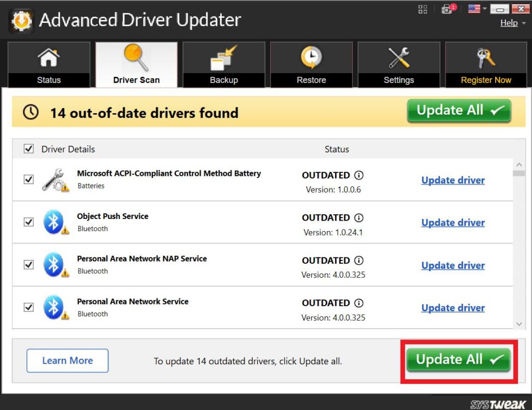Click the Advanced Driver Updater logo icon
The image size is (532, 410).
click(21, 20)
